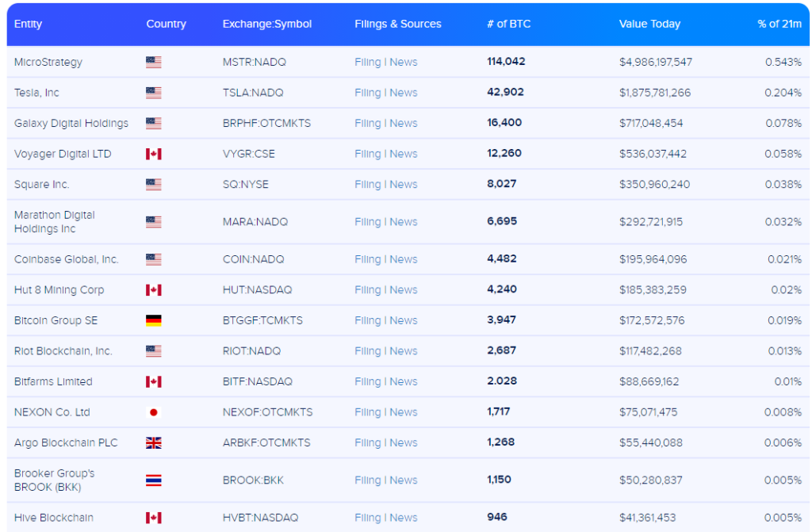This screenshot has width=812, height=532.
Task: Click the US flag icon beside MicroStrategy
Action: [153, 62]
